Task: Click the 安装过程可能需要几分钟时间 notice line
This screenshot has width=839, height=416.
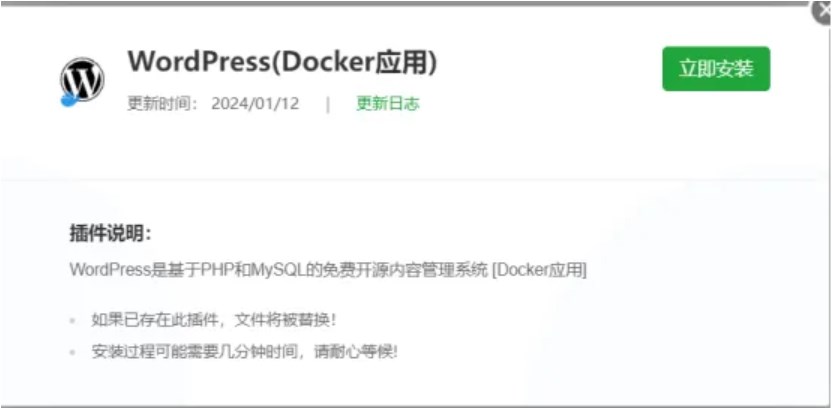Action: click(x=245, y=352)
